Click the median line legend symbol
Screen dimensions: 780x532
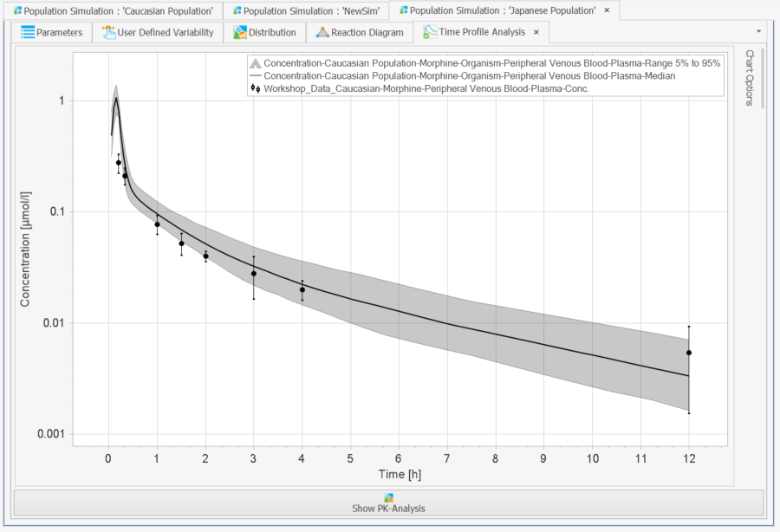tap(255, 76)
